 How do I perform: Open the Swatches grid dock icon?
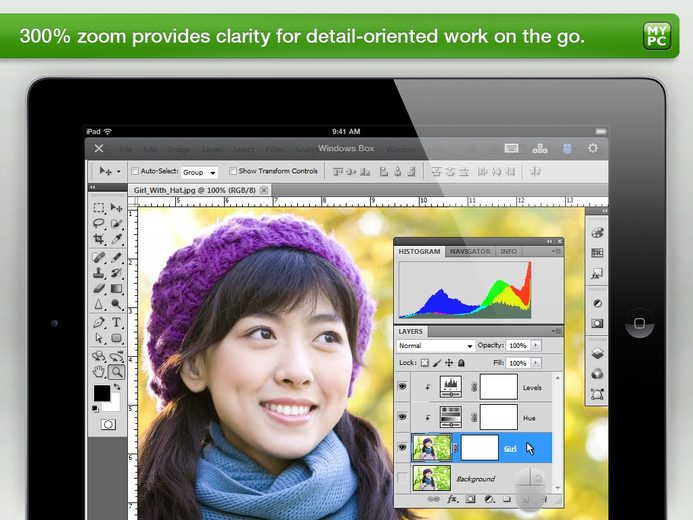pyautogui.click(x=597, y=253)
